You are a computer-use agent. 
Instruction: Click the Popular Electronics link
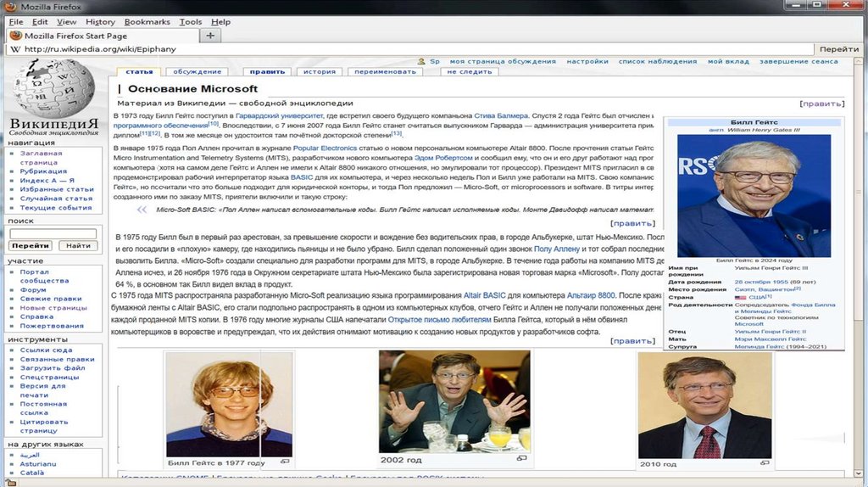tap(325, 148)
